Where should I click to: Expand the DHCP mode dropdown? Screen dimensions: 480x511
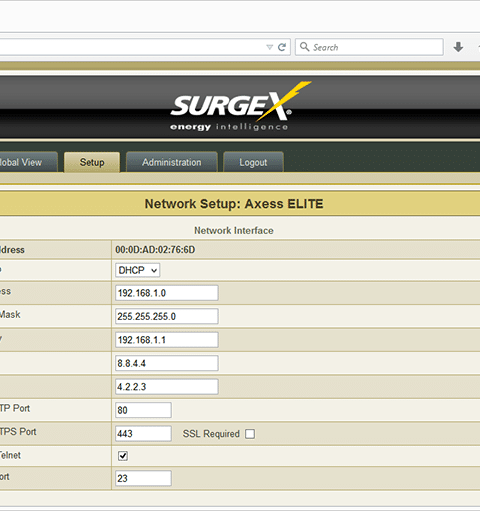point(138,270)
